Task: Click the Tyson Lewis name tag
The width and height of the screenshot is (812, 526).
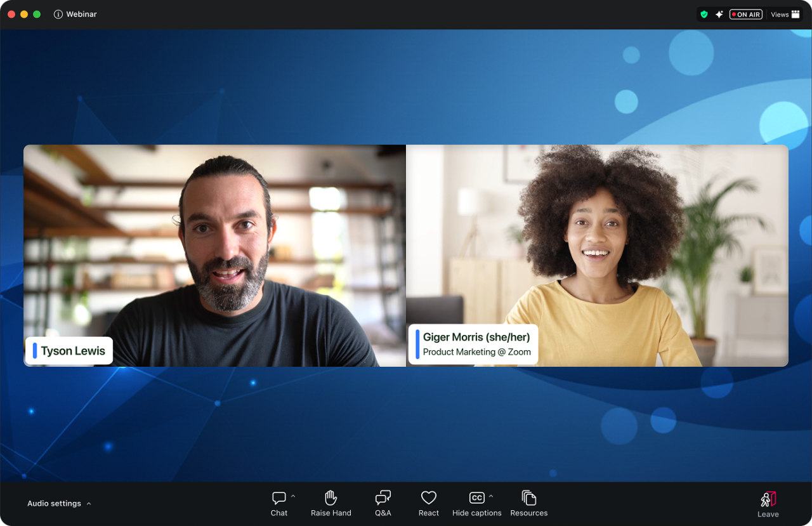Action: tap(69, 351)
